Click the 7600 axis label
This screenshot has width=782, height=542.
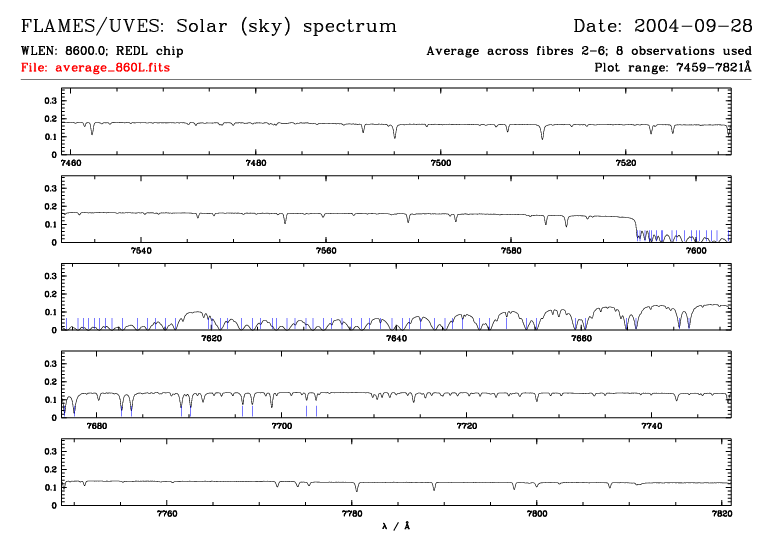(x=696, y=251)
